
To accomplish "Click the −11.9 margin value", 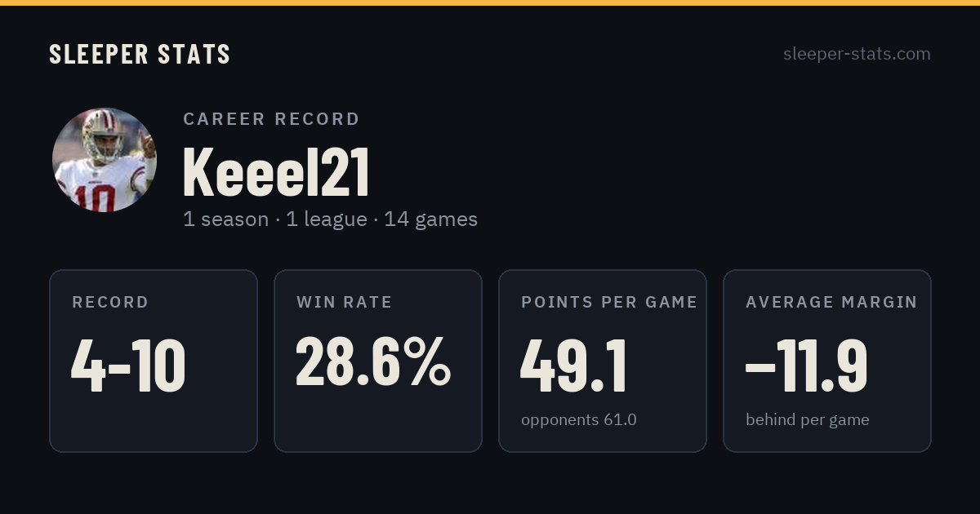I will pos(806,366).
